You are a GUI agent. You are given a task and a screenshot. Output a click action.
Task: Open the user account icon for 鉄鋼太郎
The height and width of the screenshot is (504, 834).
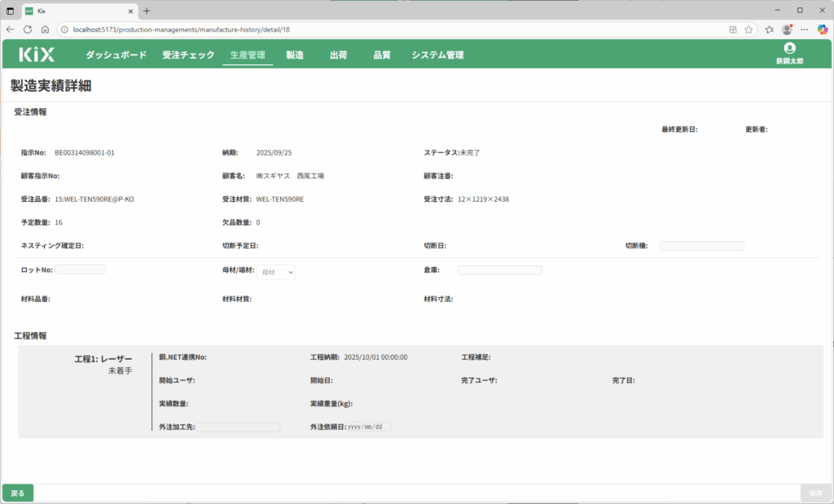tap(788, 49)
